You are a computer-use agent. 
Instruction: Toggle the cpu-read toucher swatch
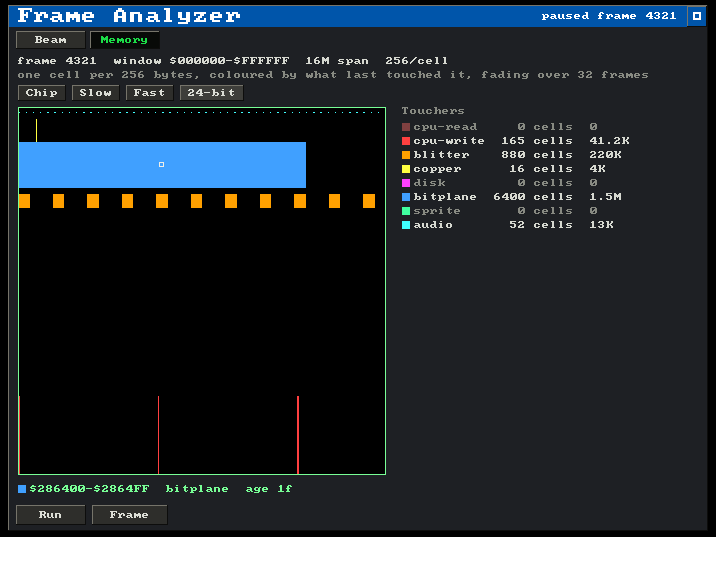(x=405, y=127)
